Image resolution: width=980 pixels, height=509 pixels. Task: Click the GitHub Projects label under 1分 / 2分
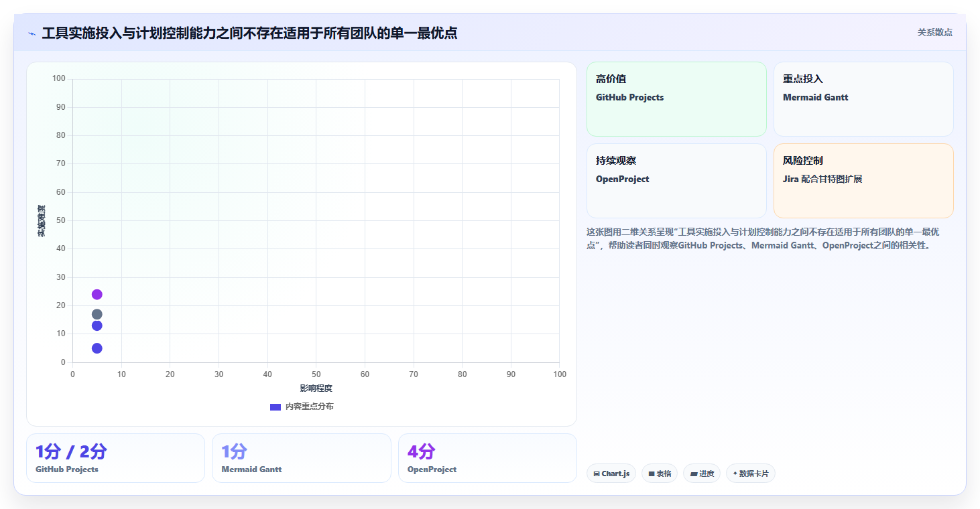coord(67,469)
